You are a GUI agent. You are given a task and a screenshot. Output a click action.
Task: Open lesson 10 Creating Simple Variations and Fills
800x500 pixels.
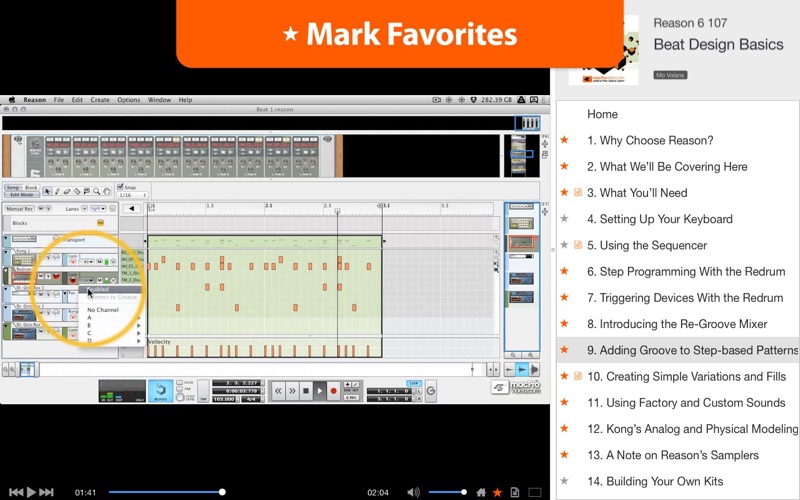[686, 376]
